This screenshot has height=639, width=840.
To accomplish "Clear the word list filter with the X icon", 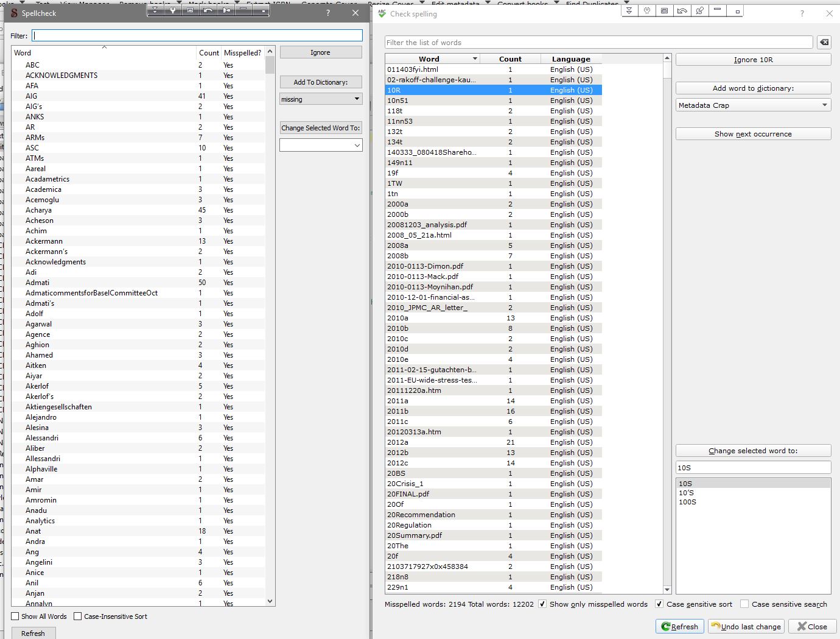I will (x=824, y=42).
